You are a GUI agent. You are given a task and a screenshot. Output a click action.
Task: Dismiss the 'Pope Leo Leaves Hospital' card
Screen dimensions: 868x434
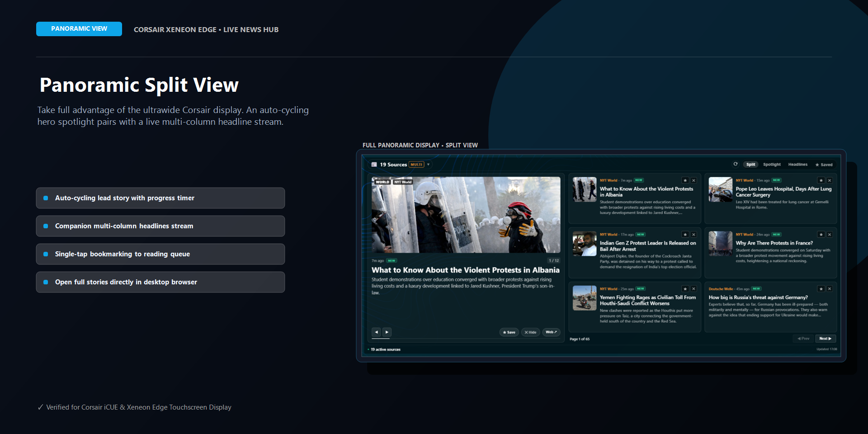click(x=830, y=180)
